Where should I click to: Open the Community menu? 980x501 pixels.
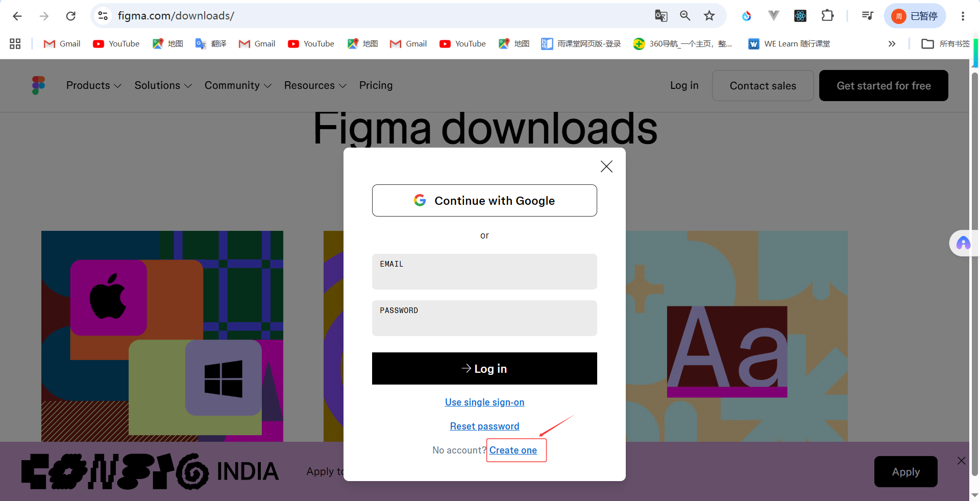(x=238, y=85)
